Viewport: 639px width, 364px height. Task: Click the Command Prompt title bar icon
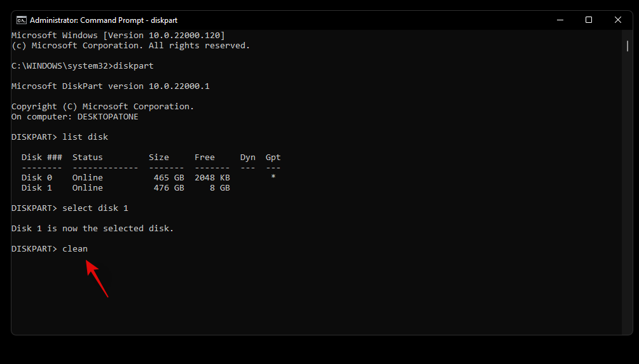21,20
